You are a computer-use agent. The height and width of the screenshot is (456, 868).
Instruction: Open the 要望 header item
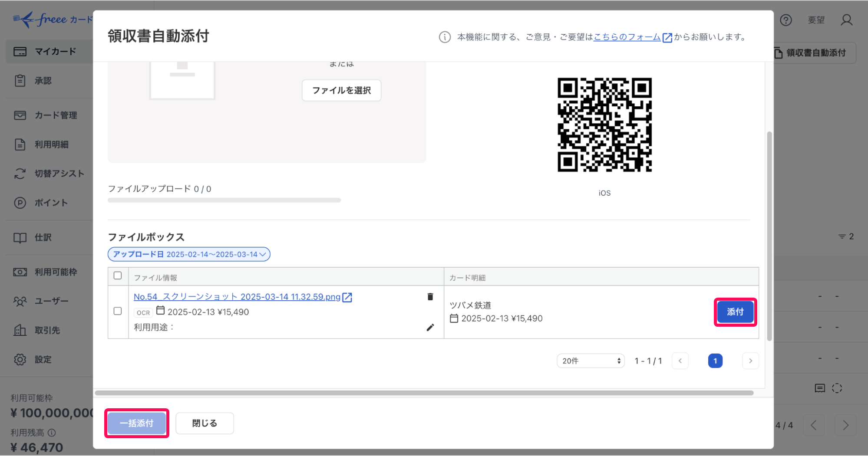816,20
